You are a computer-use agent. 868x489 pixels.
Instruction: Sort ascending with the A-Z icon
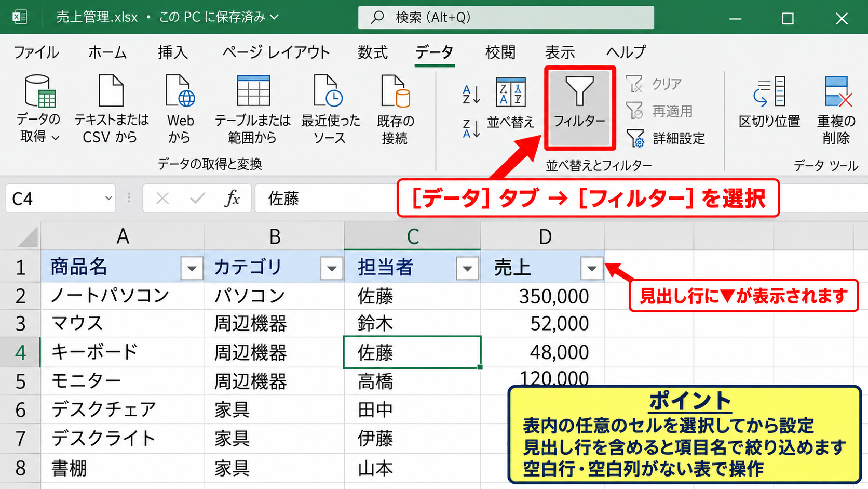[x=471, y=95]
